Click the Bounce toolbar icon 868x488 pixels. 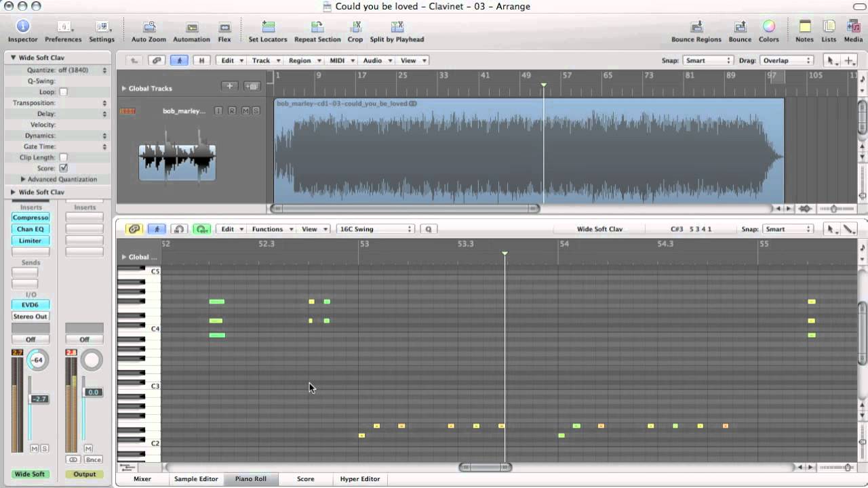pyautogui.click(x=740, y=27)
